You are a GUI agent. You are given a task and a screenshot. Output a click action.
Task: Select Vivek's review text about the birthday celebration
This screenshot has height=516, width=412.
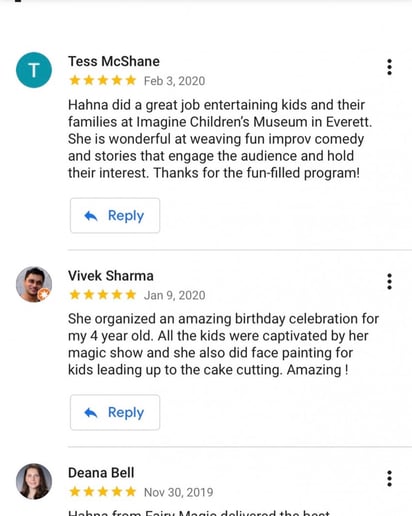pos(223,344)
